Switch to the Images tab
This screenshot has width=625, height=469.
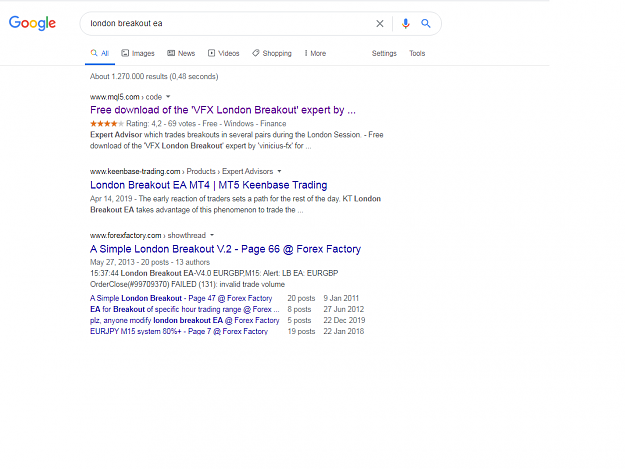[x=138, y=53]
